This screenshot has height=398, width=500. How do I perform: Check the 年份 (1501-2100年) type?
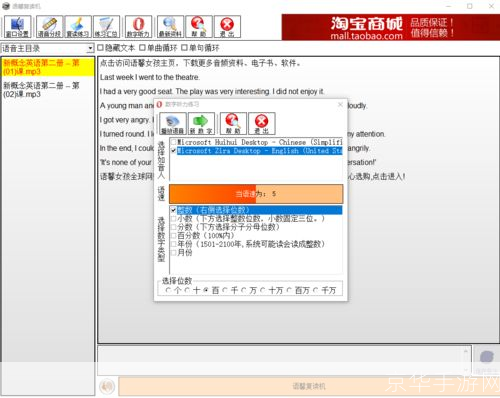[x=173, y=244]
